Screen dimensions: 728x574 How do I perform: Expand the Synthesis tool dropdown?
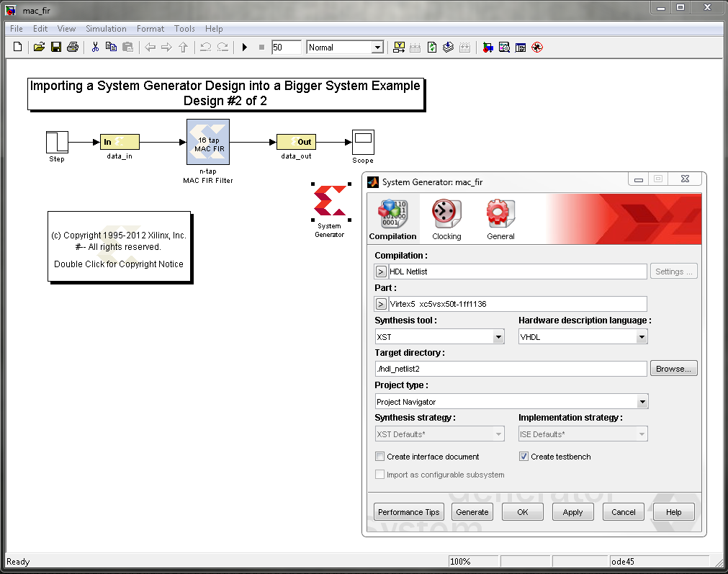498,336
